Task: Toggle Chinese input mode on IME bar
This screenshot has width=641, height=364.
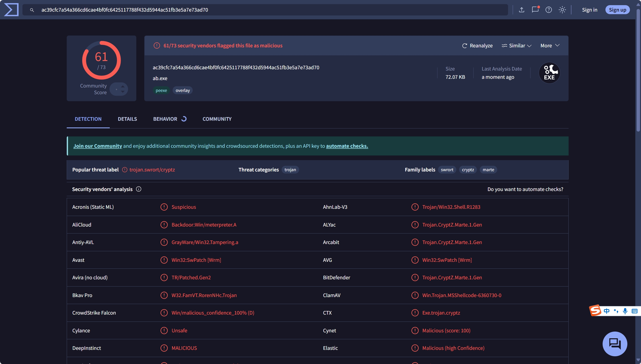Action: (x=606, y=311)
